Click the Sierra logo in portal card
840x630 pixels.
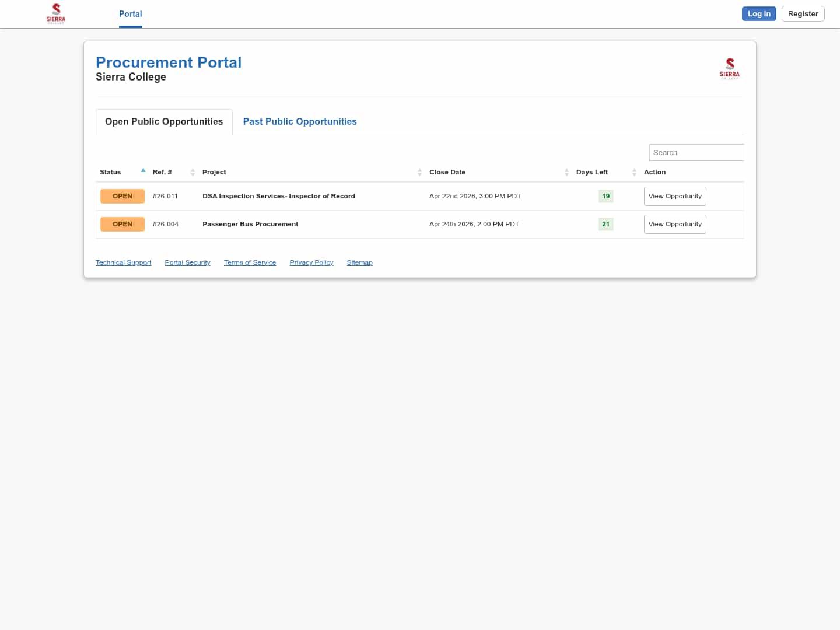[x=729, y=68]
